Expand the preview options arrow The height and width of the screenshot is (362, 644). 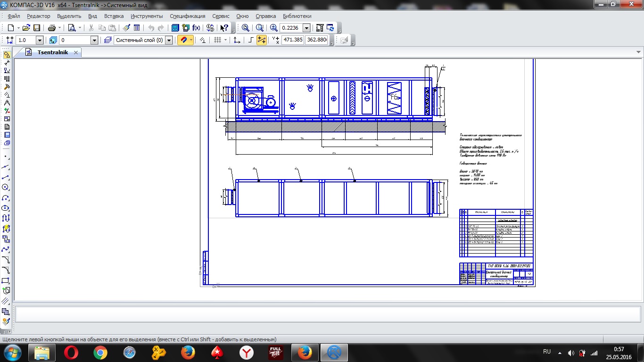(x=80, y=28)
